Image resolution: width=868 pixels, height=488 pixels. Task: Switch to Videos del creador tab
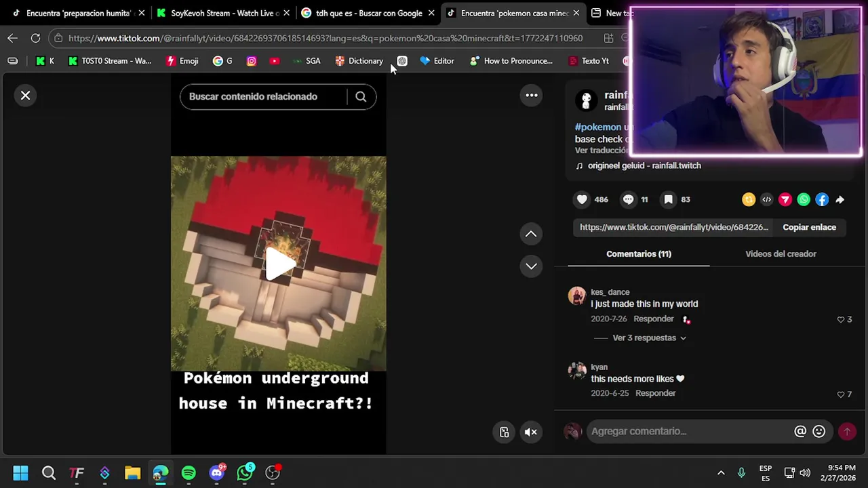781,253
